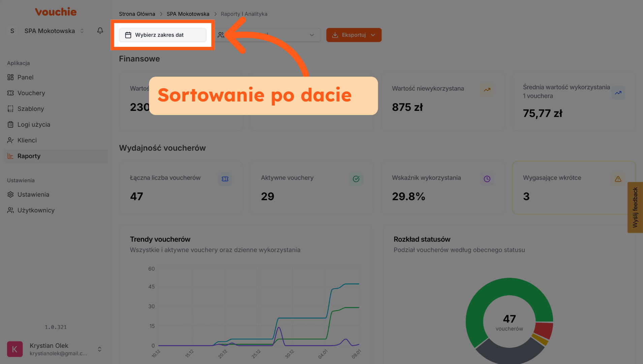Viewport: 643px width, 364px height.
Task: Click the ticket icon in Łączna liczba voucherów card
Action: coord(225,179)
